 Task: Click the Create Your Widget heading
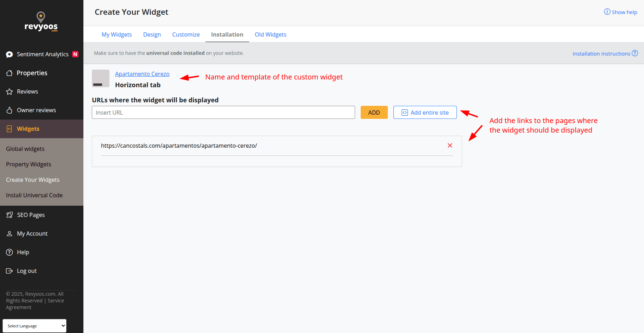click(132, 12)
